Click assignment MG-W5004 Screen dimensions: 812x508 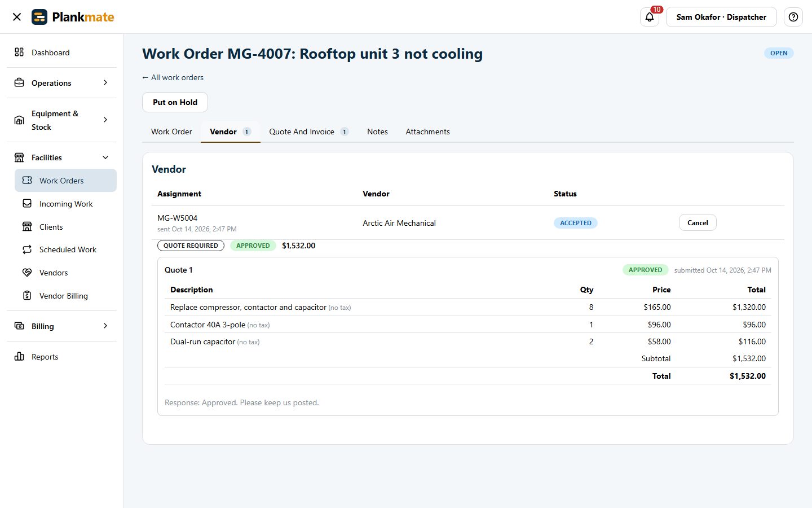click(177, 218)
